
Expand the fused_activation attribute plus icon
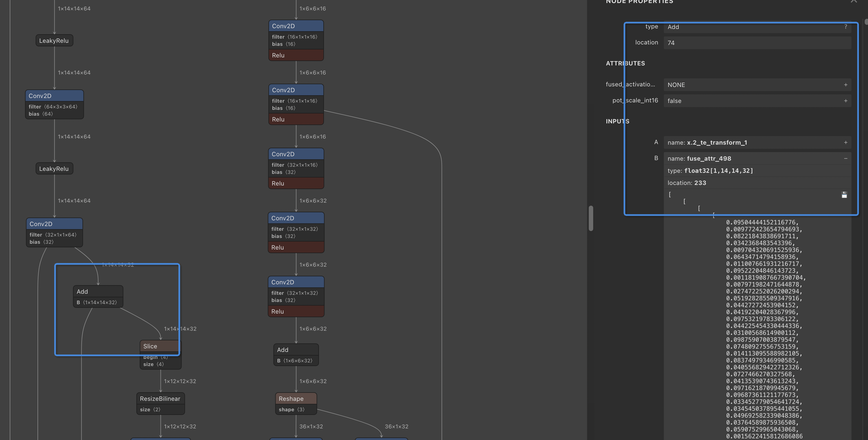click(x=845, y=85)
